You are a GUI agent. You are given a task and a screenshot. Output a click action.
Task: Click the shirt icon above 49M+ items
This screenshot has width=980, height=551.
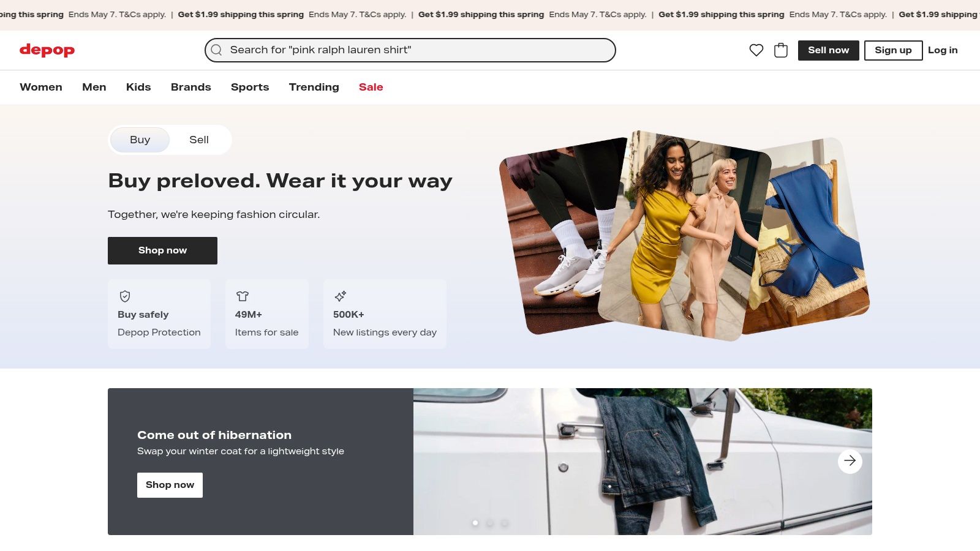click(243, 296)
